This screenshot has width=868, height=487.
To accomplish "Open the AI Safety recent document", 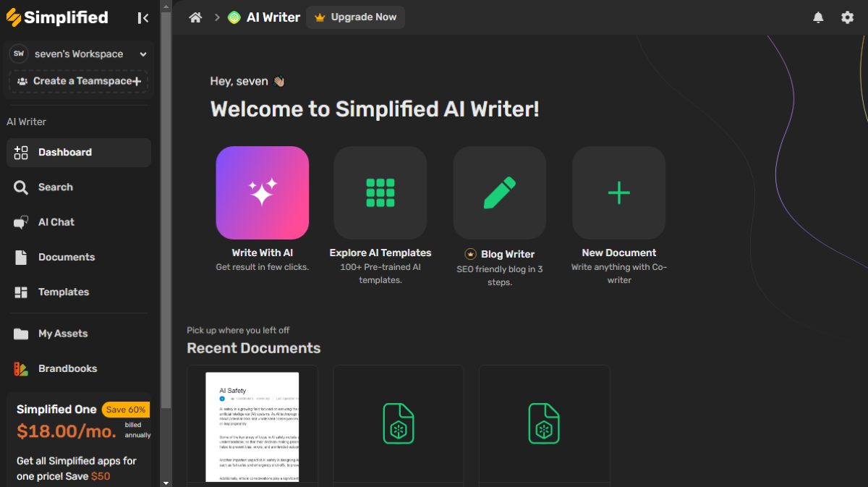I will point(252,424).
